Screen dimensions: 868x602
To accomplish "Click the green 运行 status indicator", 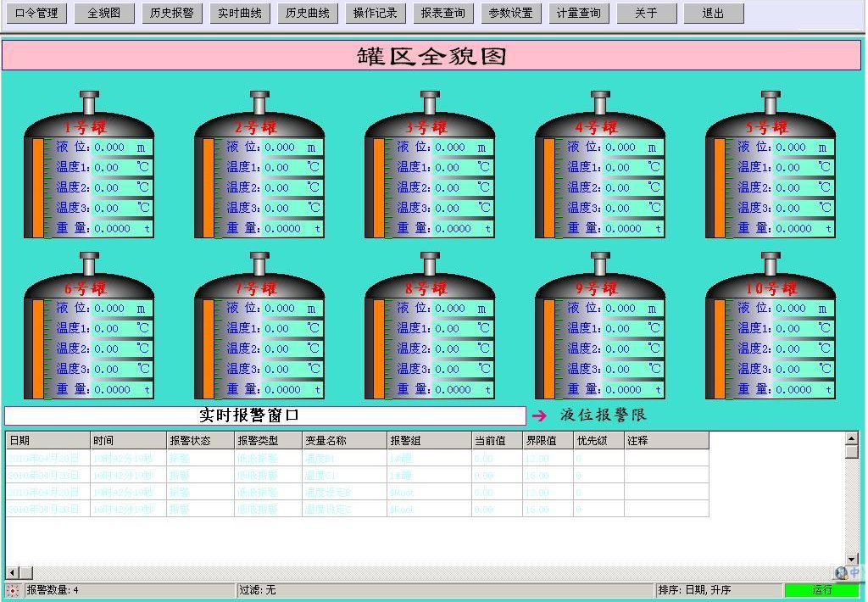I will click(x=821, y=590).
